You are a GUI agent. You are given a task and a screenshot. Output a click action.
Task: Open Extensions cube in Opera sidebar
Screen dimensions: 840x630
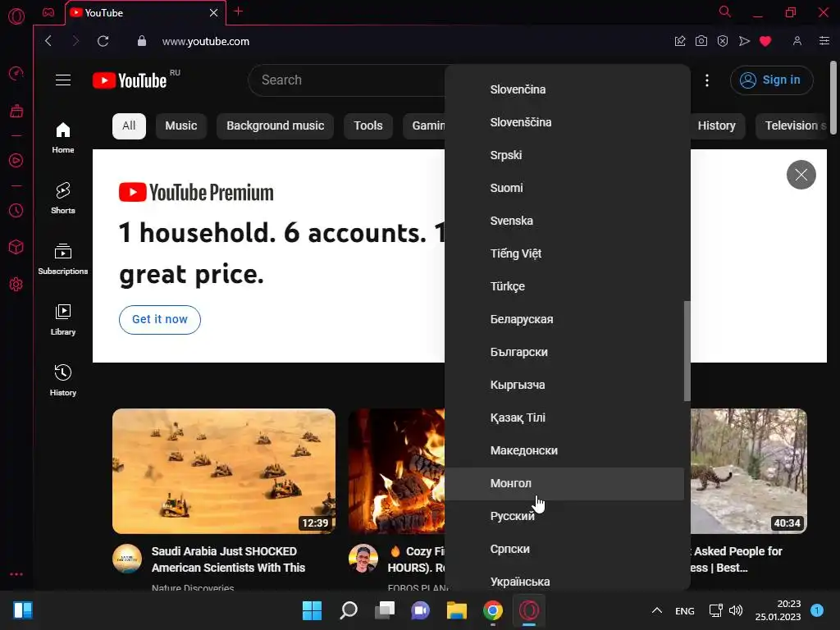pyautogui.click(x=16, y=247)
